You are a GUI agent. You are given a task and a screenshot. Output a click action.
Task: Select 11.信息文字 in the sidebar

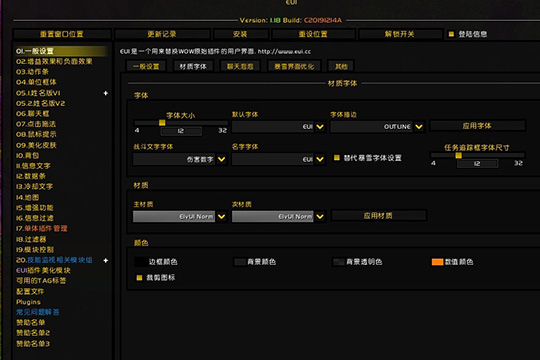tap(33, 166)
